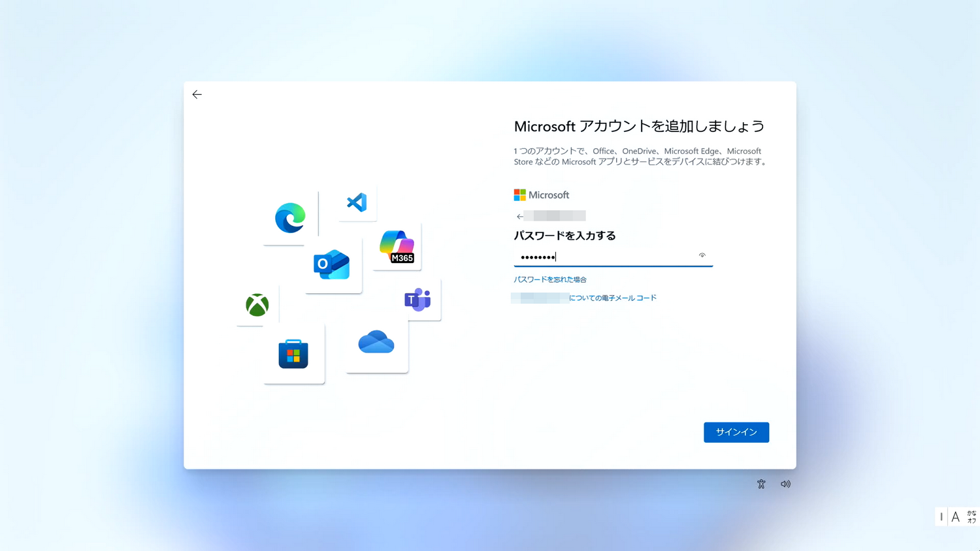Image resolution: width=980 pixels, height=551 pixels.
Task: Toggle the kana input mode indicator
Action: pyautogui.click(x=972, y=517)
